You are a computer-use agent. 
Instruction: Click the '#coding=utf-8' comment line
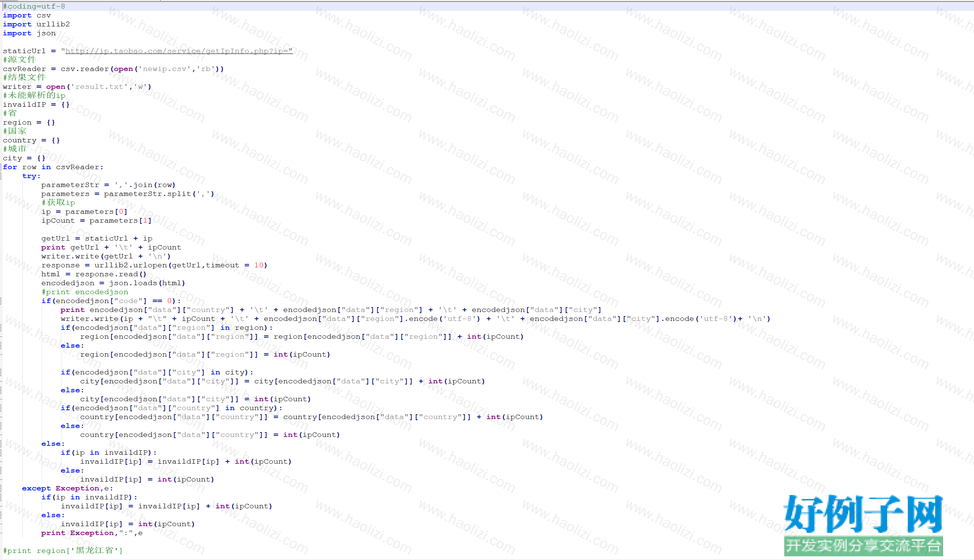(34, 6)
